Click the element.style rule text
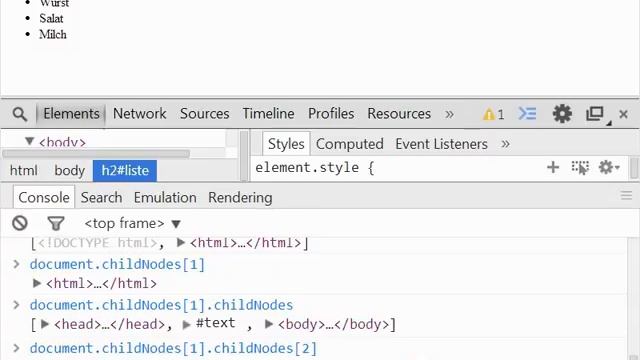The image size is (640, 360). click(315, 168)
